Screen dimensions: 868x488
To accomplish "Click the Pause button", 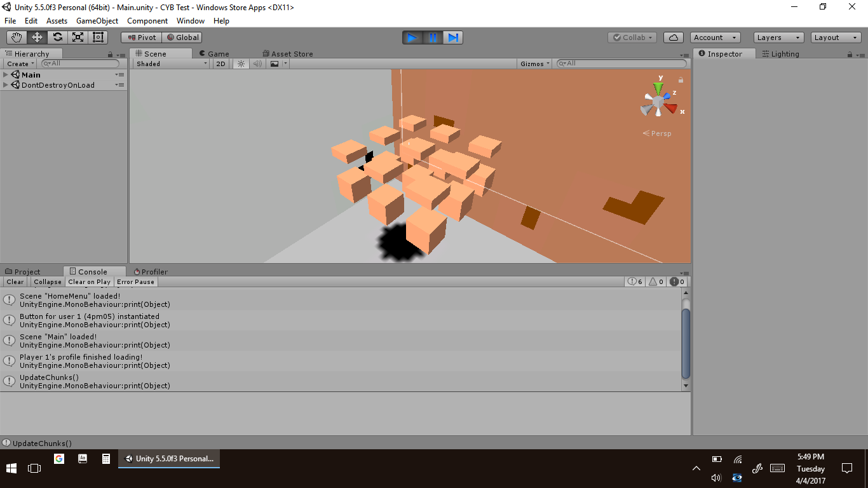I will 433,37.
